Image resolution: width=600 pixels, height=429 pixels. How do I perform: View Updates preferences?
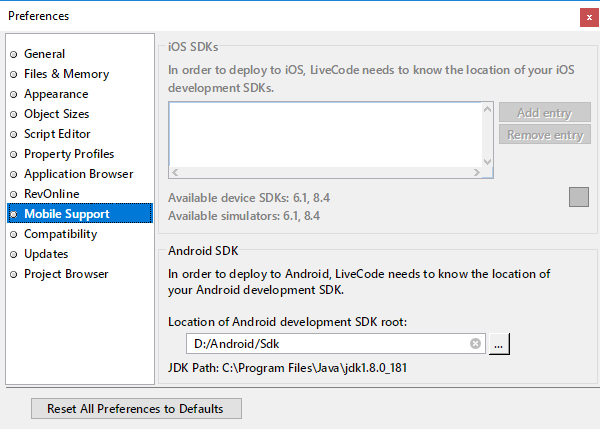(x=46, y=254)
